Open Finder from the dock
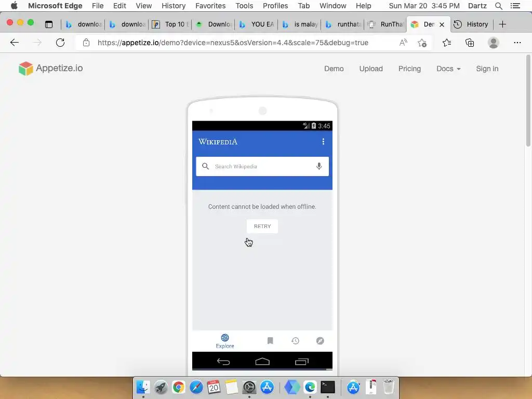Image resolution: width=532 pixels, height=399 pixels. pos(143,387)
